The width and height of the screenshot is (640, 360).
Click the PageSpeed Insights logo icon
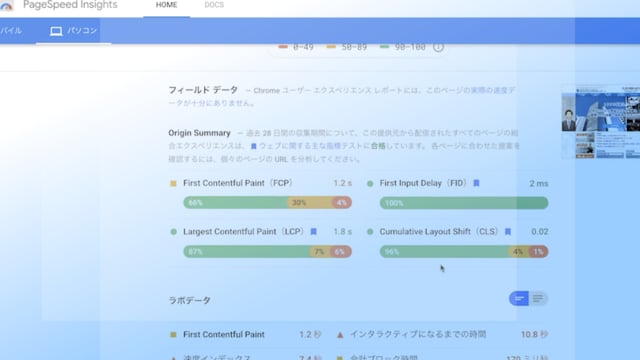click(x=6, y=5)
